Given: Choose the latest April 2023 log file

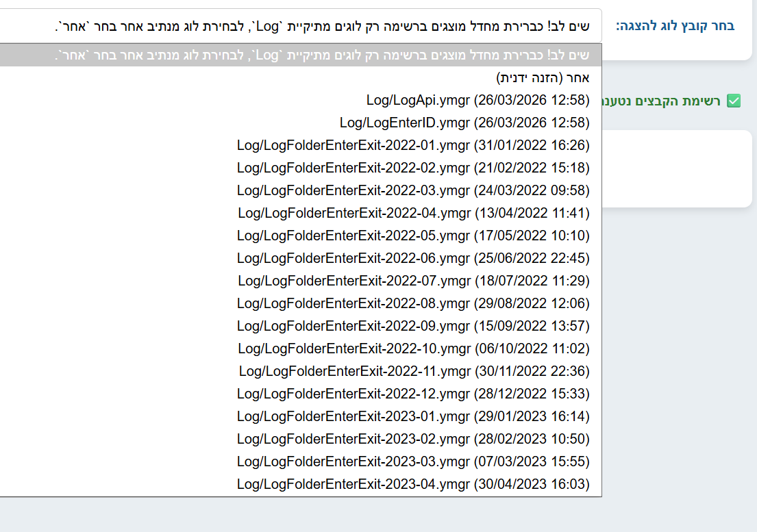Looking at the screenshot, I should [x=413, y=484].
